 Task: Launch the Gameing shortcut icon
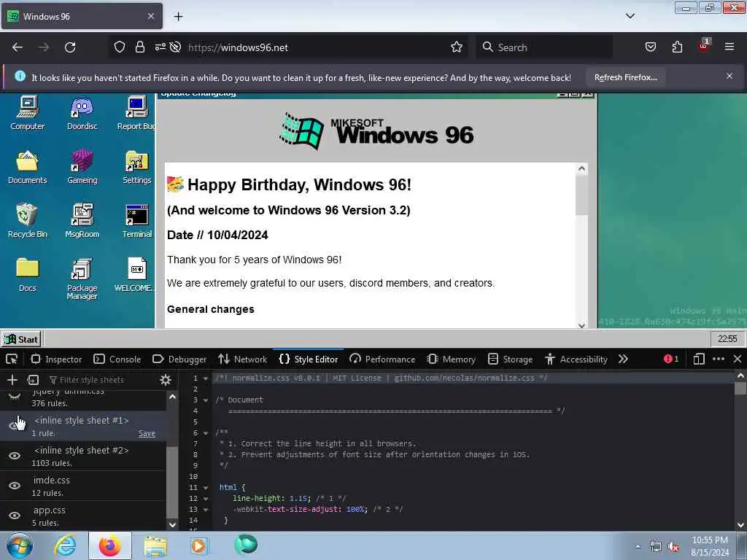point(82,167)
